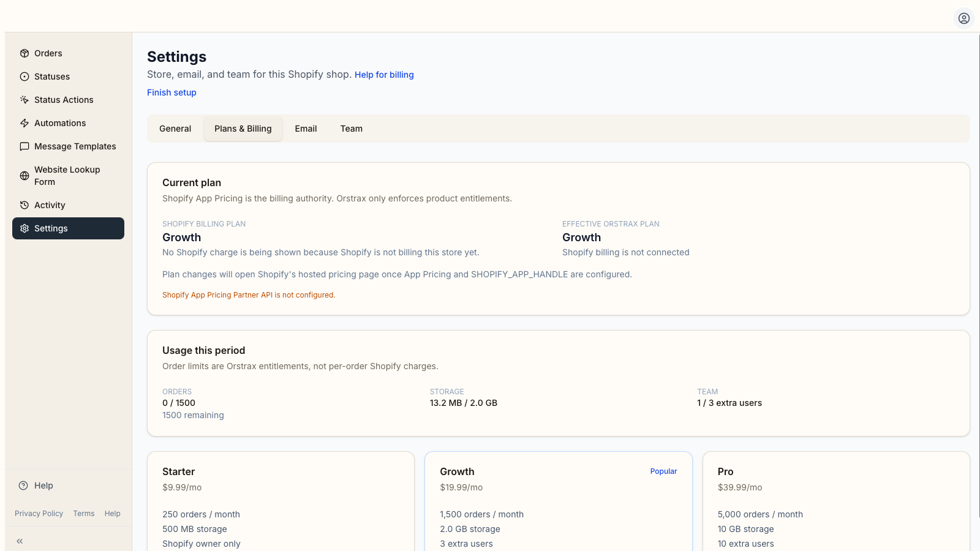Click the Statuses circle icon in sidebar
This screenshot has width=980, height=551.
(24, 77)
